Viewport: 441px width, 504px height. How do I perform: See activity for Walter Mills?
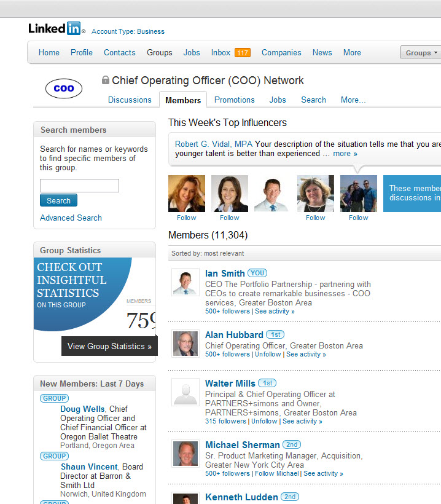(302, 421)
